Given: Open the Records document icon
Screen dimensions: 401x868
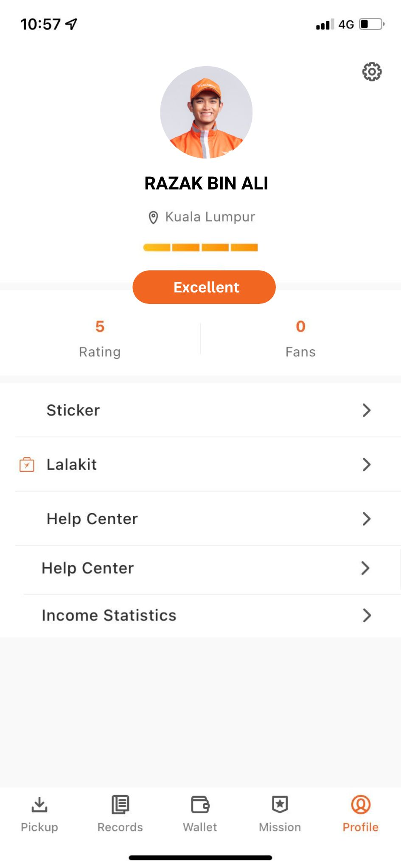Looking at the screenshot, I should click(x=120, y=804).
